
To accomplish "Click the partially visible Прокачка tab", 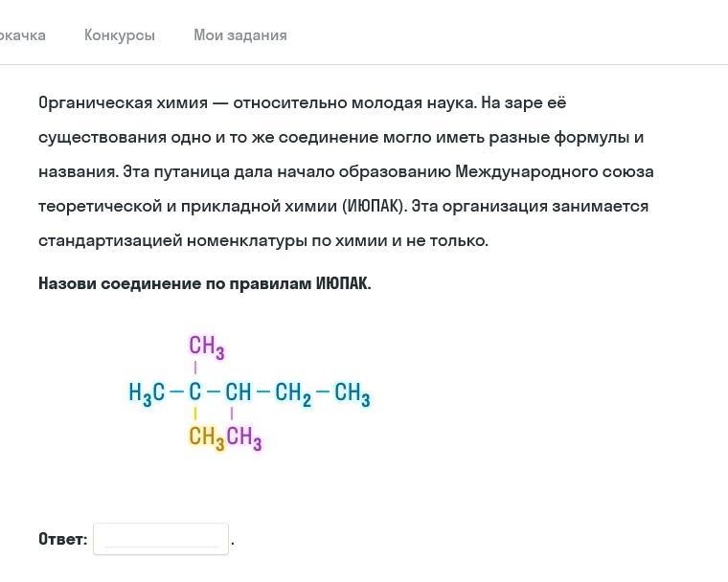I will (21, 35).
